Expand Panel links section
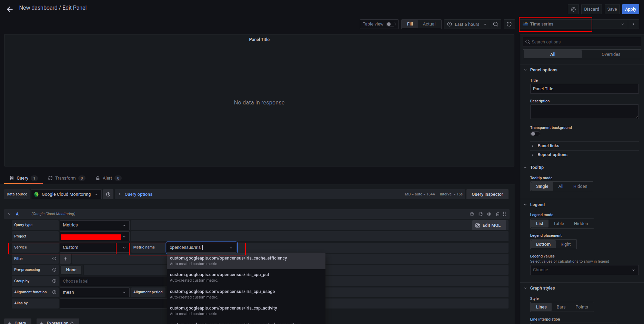 pyautogui.click(x=548, y=146)
